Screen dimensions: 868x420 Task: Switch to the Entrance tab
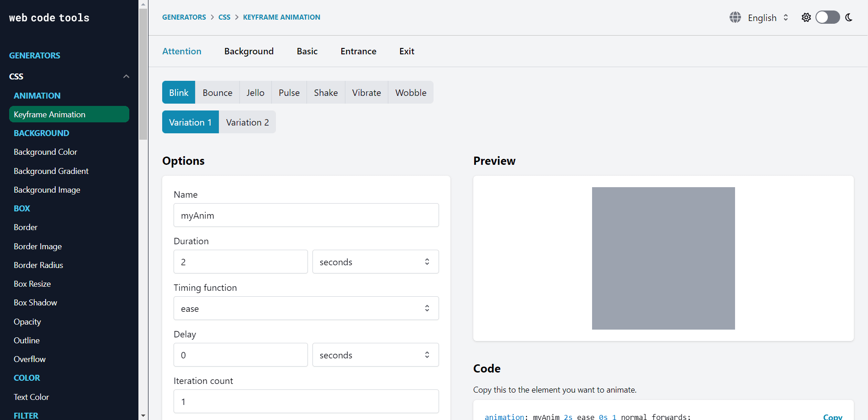click(358, 51)
